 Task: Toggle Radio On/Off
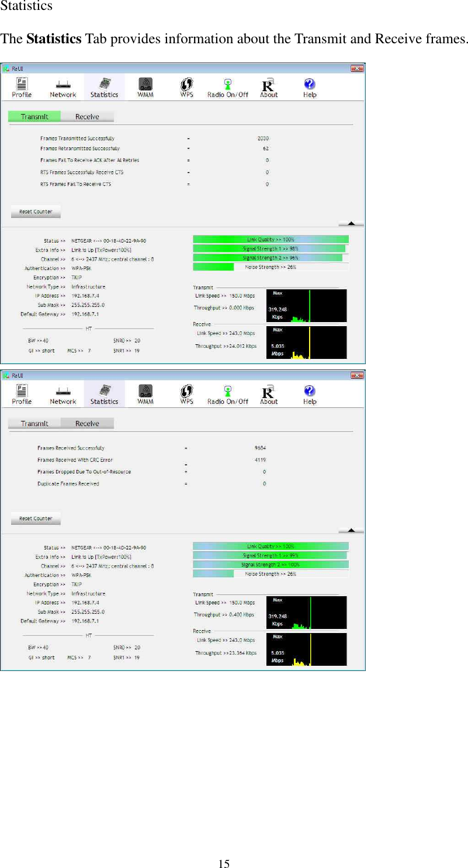coord(227,87)
